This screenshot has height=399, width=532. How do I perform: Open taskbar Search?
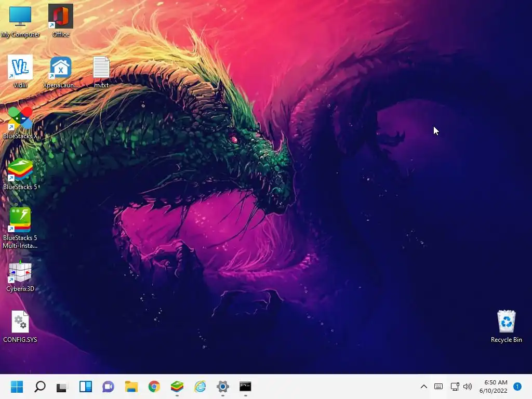pos(39,387)
